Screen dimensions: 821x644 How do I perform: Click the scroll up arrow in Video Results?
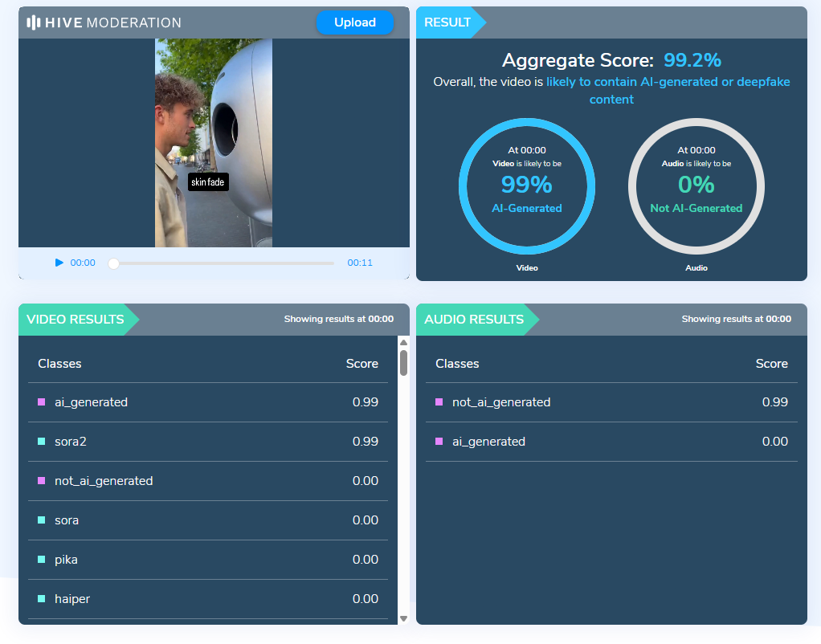(403, 343)
